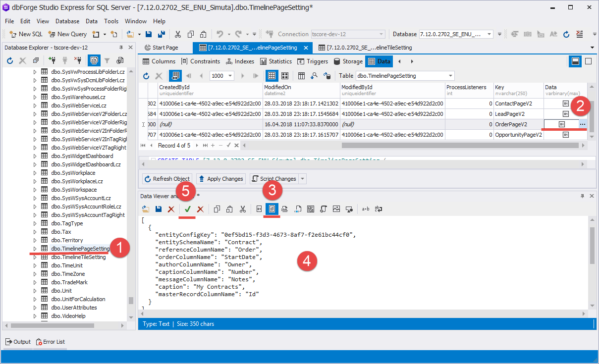Screen dimensions: 599x364
Task: Click the filter funnel icon in Database Explorer
Action: point(107,60)
